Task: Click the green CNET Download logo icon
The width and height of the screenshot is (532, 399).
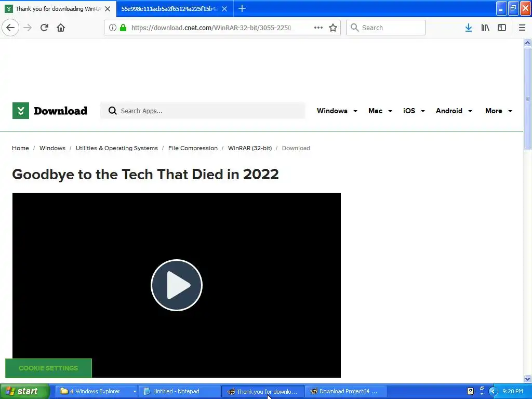Action: (21, 111)
